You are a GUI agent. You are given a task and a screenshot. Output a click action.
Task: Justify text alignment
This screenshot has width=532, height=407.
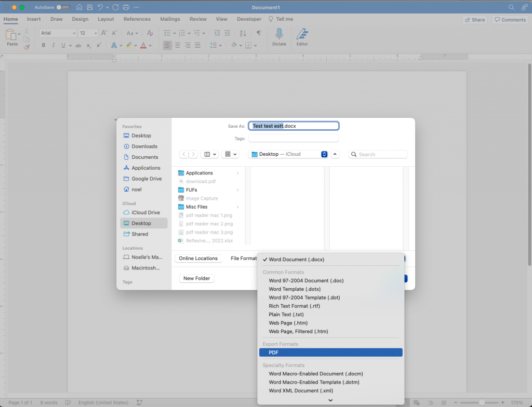pyautogui.click(x=197, y=45)
